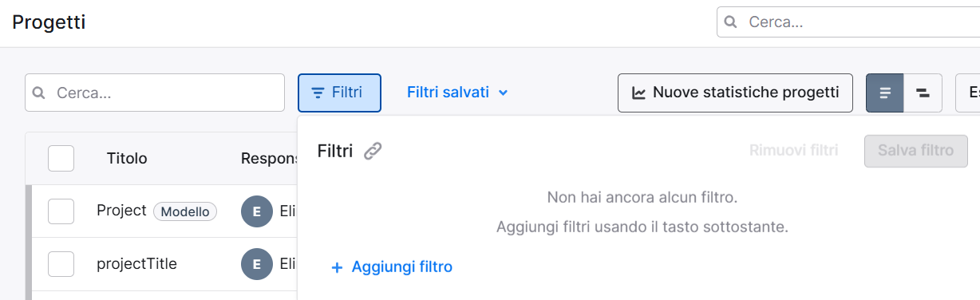Click plus icon of Aggiungi filtro
This screenshot has height=300, width=980.
337,267
